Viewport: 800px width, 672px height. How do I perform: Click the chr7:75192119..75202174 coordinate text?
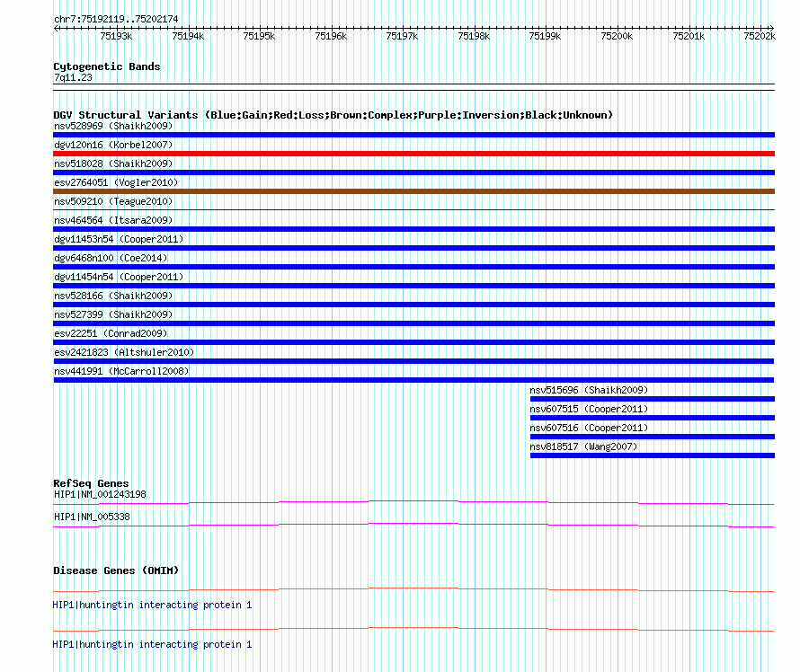point(116,20)
